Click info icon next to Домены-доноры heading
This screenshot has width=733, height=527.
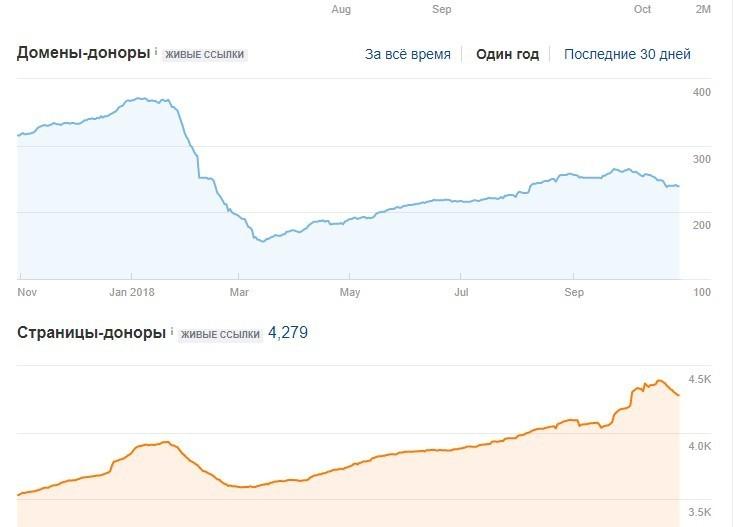pos(156,49)
